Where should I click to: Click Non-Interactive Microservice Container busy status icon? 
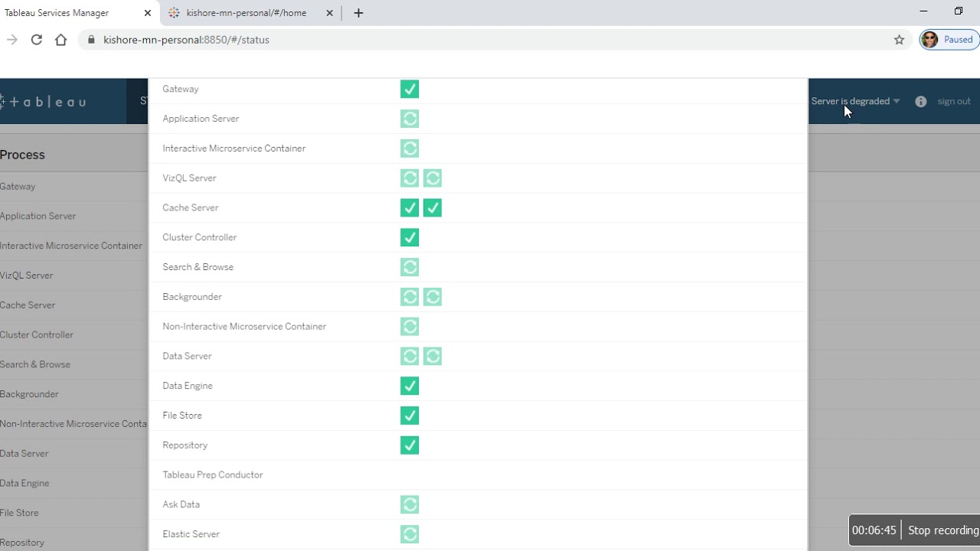(x=410, y=327)
